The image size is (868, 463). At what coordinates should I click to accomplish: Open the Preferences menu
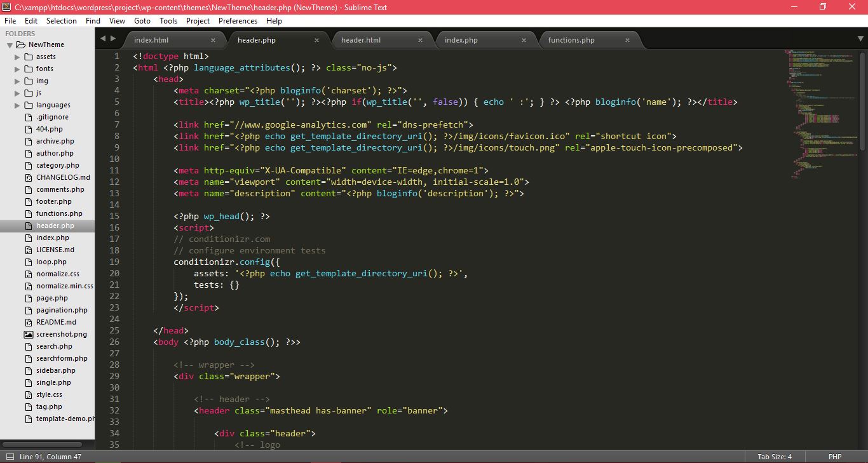tap(238, 20)
